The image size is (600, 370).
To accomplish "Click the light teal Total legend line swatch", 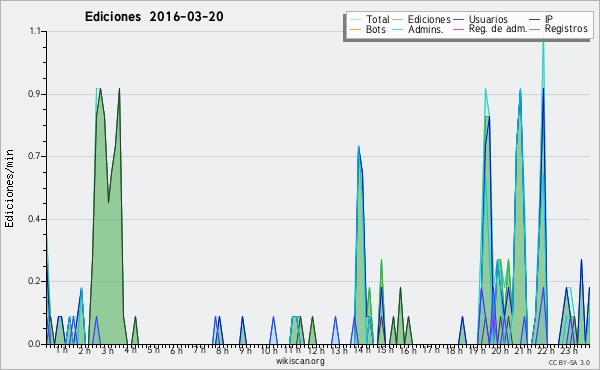I will point(355,20).
